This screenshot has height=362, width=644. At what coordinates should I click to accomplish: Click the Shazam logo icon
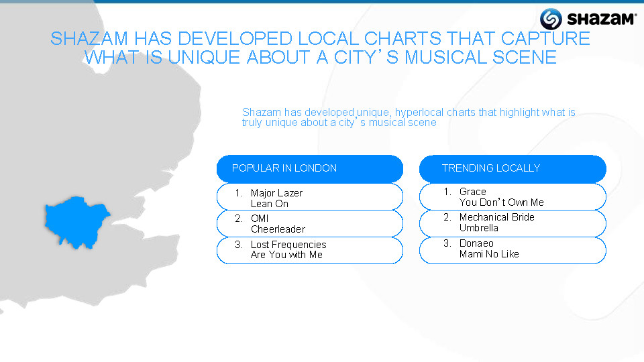click(550, 19)
